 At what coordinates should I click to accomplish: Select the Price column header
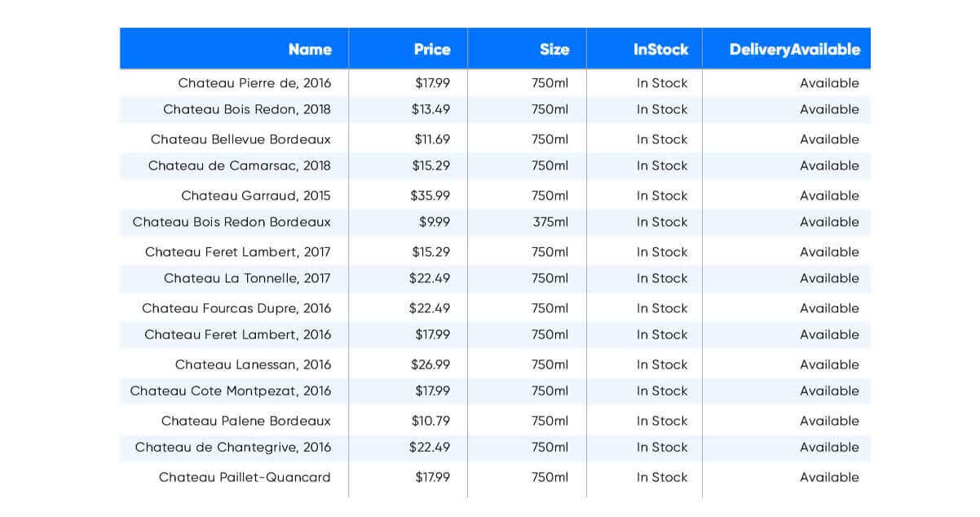pyautogui.click(x=432, y=50)
